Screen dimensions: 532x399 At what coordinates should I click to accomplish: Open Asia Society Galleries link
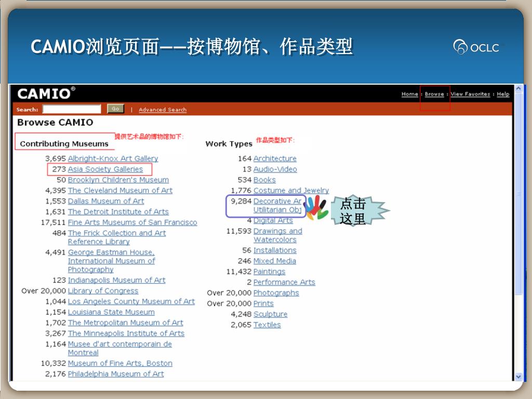click(x=105, y=169)
